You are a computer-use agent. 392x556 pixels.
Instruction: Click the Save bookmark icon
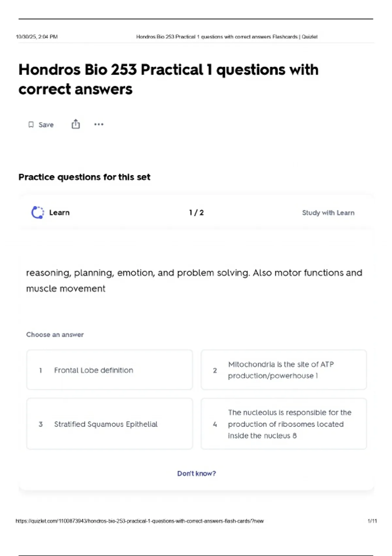tap(31, 125)
